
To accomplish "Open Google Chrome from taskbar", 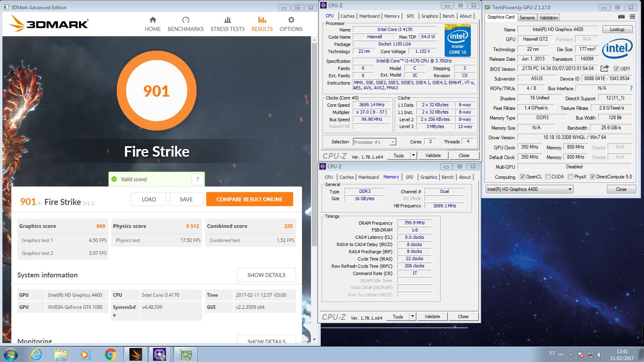I will (110, 354).
